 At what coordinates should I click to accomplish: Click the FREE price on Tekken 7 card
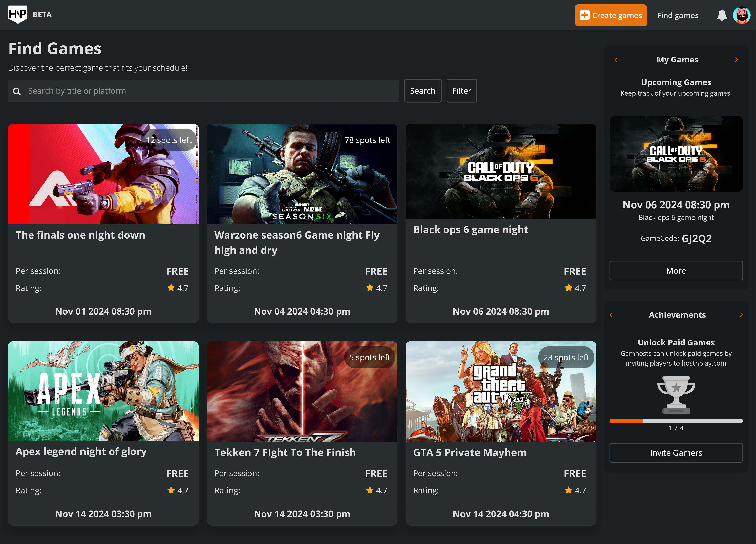click(x=376, y=474)
